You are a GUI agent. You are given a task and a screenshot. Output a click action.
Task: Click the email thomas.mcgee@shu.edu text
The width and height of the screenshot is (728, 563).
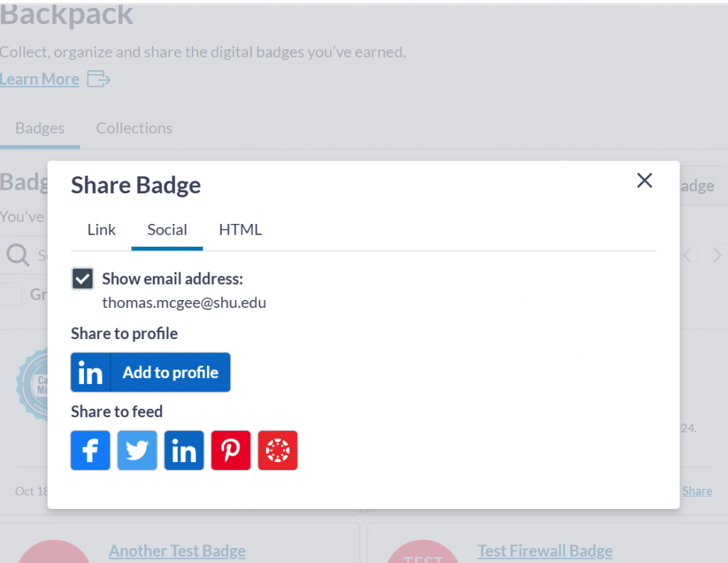click(184, 303)
